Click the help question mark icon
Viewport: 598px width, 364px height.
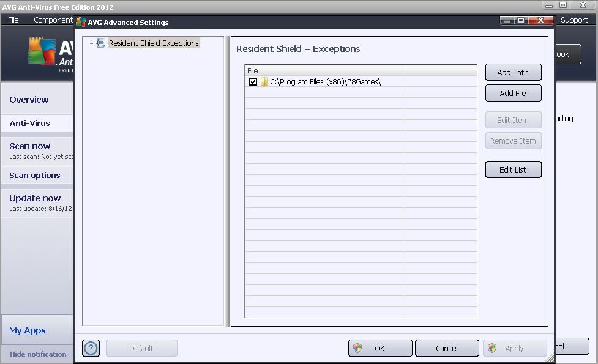91,348
